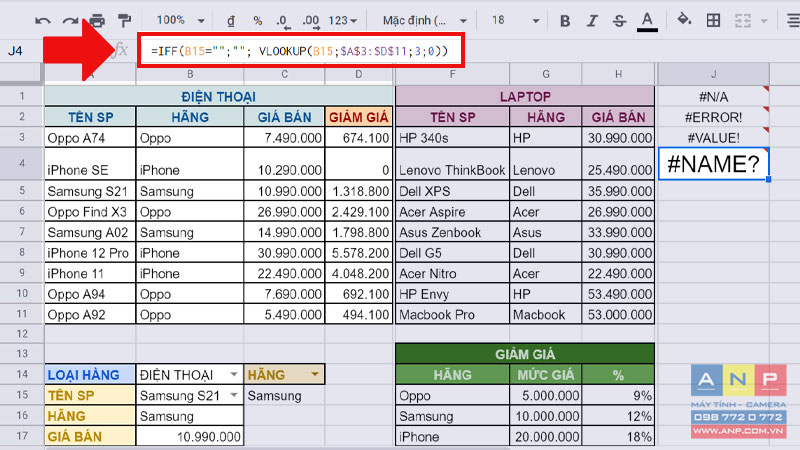
Task: Select the Oppo Find X3 cell
Action: point(90,212)
